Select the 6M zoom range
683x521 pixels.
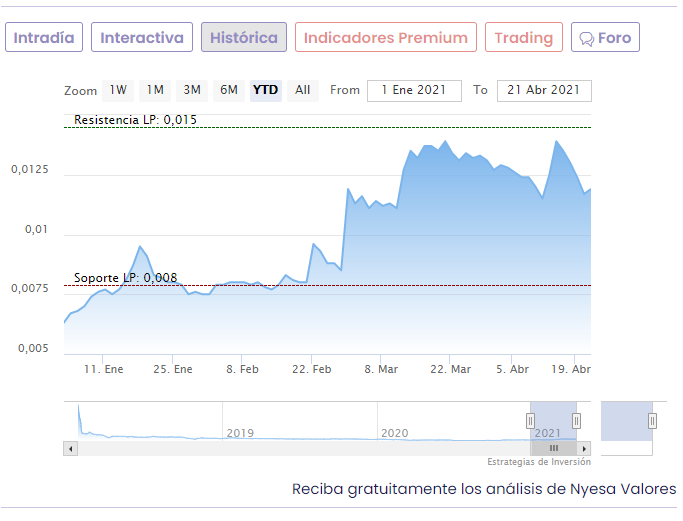[229, 91]
